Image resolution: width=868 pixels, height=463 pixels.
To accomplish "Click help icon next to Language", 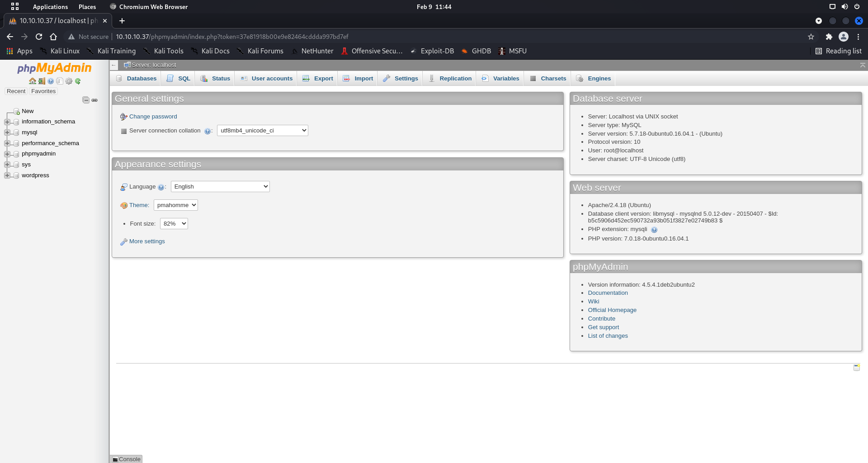I will click(161, 187).
